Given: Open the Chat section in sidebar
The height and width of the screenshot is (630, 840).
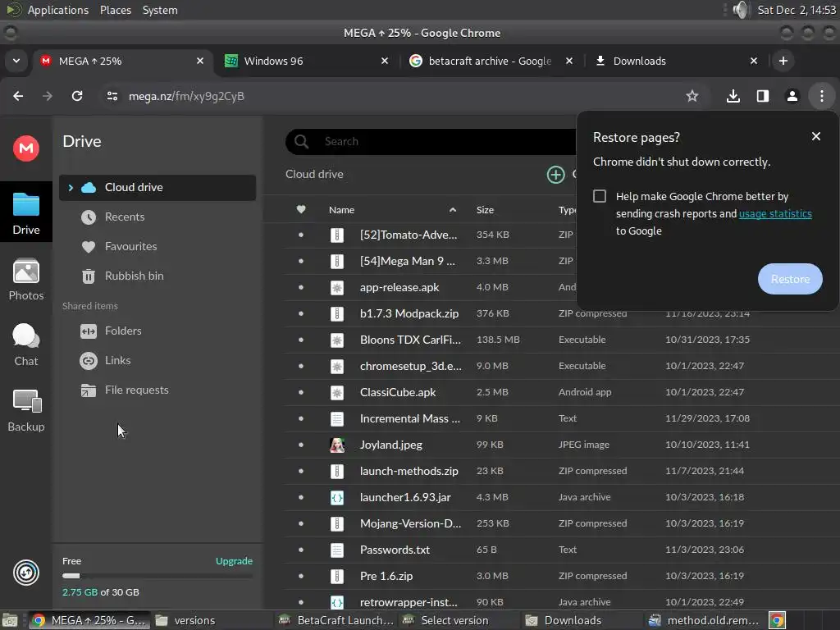Looking at the screenshot, I should pyautogui.click(x=25, y=345).
